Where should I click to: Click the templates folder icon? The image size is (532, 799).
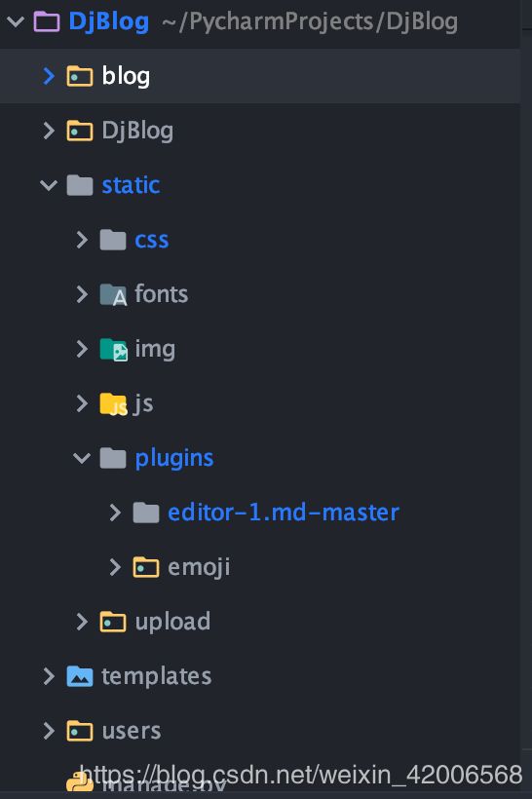80,676
